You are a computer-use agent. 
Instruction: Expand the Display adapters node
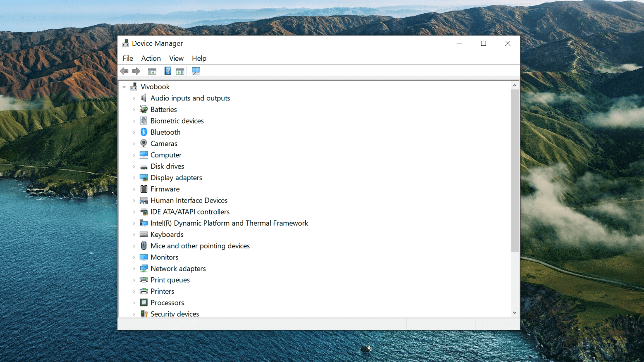134,178
